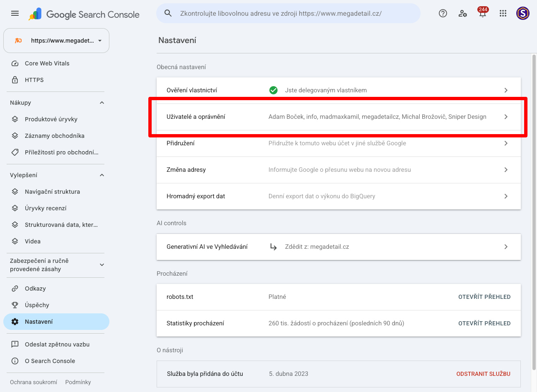Viewport: 537px width, 392px height.
Task: Open the Google apps grid
Action: click(503, 13)
